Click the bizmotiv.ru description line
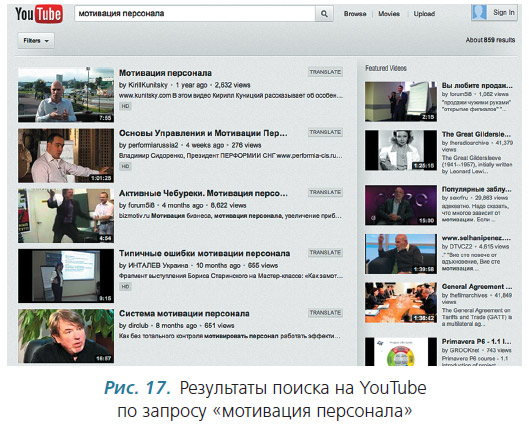Viewport: 529px width, 424px height. 230,216
